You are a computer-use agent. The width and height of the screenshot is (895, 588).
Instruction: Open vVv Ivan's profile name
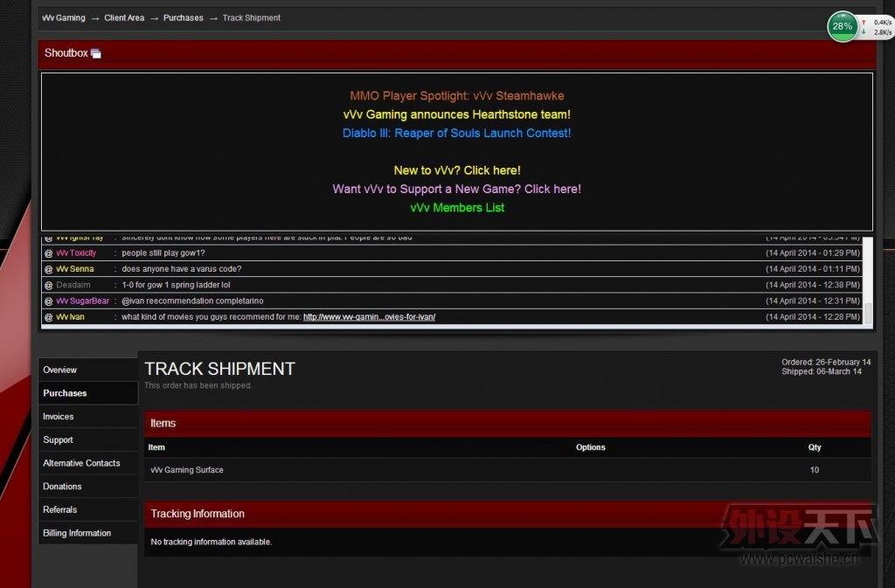70,317
